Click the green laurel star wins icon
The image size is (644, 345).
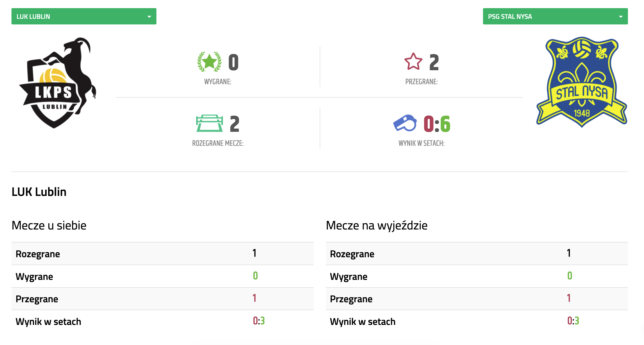click(209, 62)
